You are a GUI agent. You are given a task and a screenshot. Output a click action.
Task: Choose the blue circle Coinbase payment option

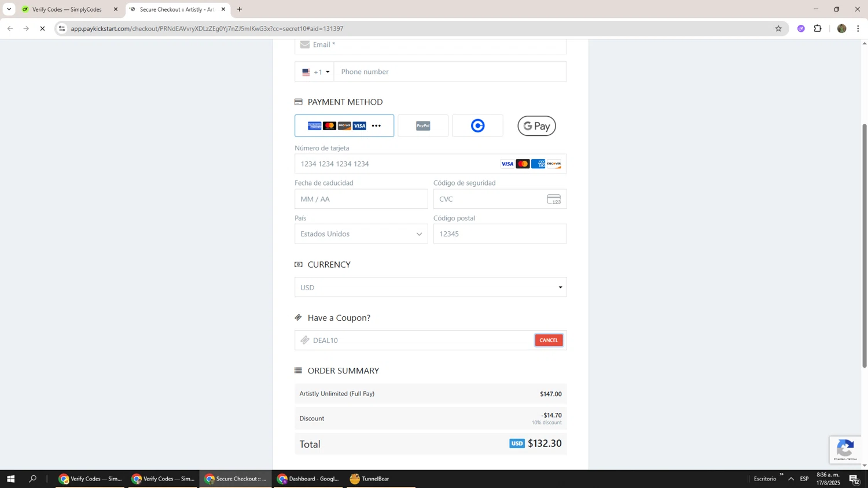[x=477, y=125]
